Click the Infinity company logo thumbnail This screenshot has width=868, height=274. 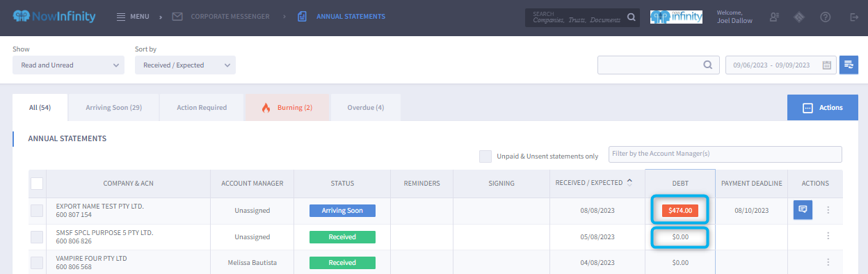click(x=676, y=17)
